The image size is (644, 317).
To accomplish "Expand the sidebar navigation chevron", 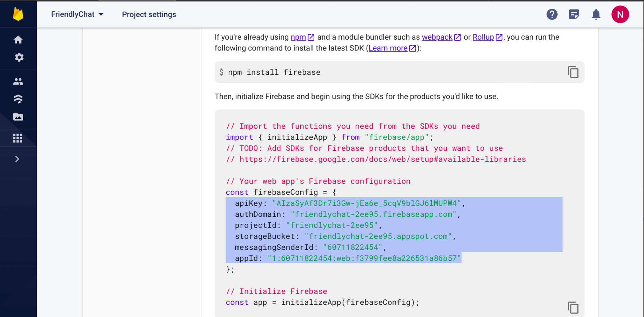I will 17,159.
